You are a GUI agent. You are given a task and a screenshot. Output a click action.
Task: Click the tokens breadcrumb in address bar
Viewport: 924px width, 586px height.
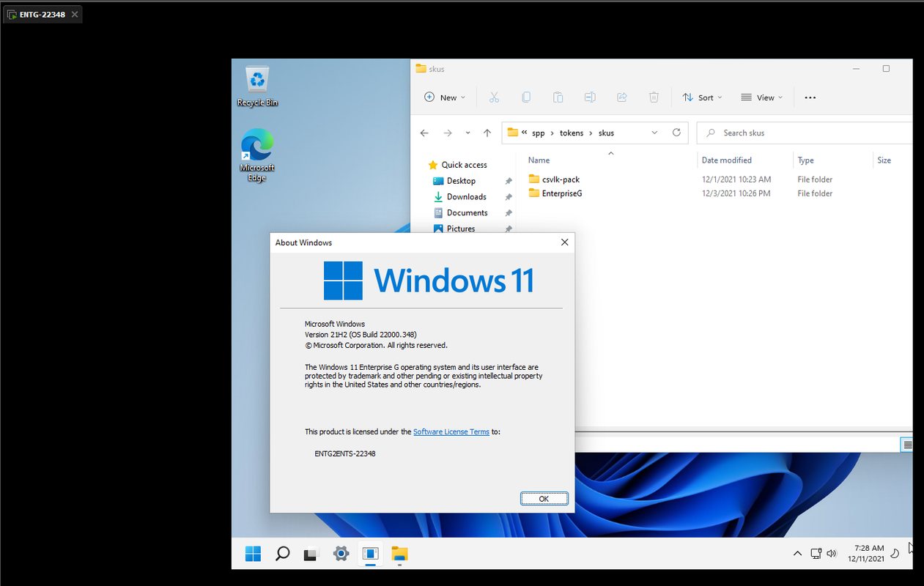[572, 133]
